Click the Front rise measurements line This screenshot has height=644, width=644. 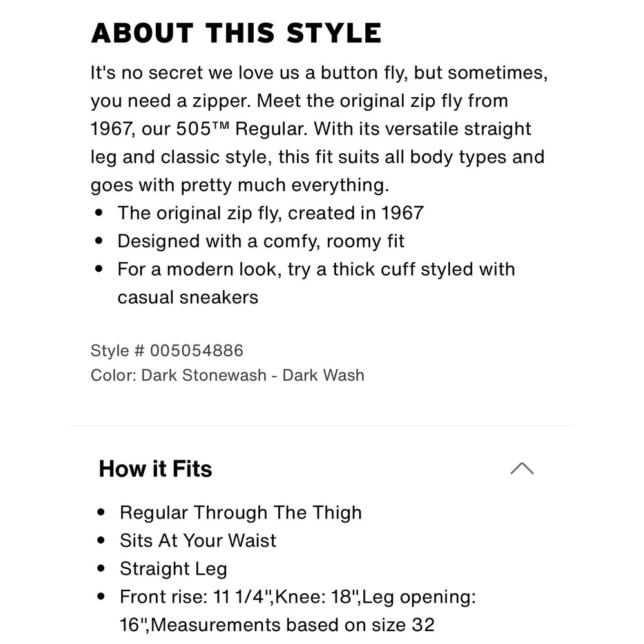(x=298, y=611)
